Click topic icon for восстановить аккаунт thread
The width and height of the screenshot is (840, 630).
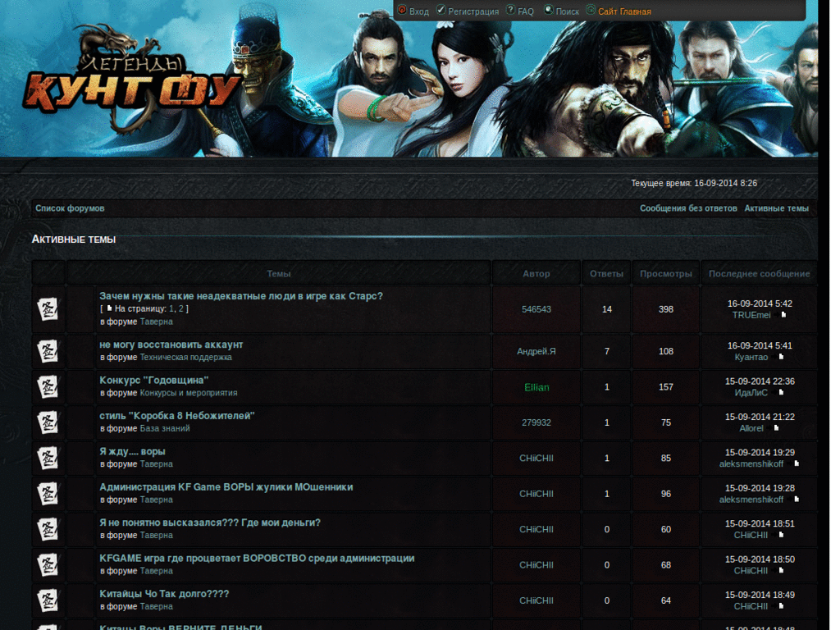click(48, 351)
